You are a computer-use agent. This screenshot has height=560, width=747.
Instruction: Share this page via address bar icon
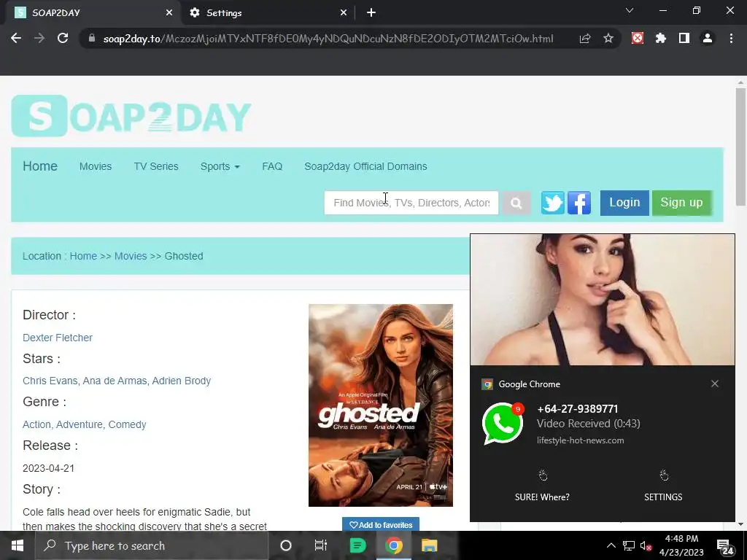(x=585, y=39)
